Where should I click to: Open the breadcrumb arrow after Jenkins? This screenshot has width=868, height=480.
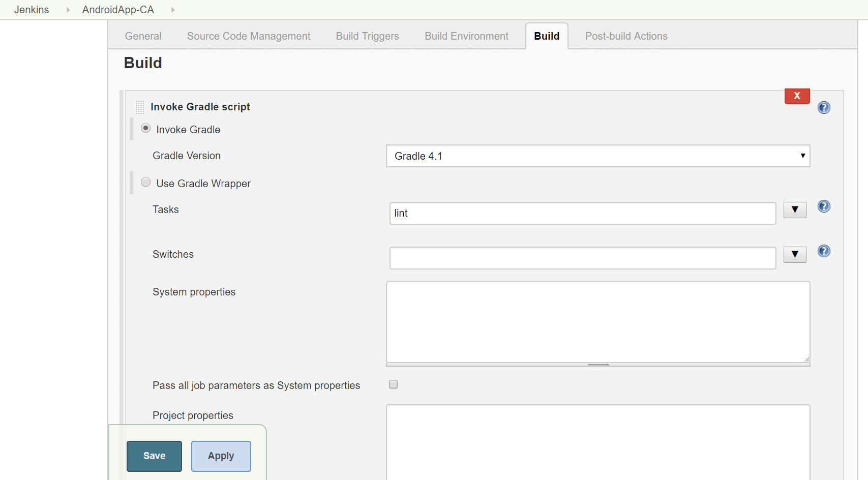pyautogui.click(x=68, y=10)
